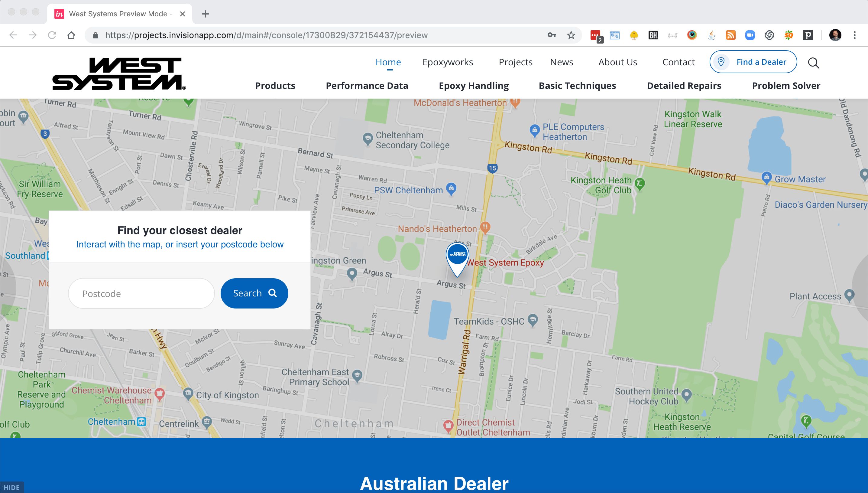Click the blue Search button
868x493 pixels.
click(x=254, y=293)
